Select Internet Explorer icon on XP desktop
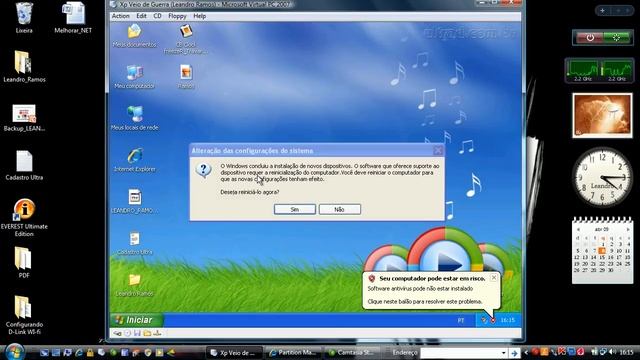Image resolution: width=640 pixels, height=360 pixels. (135, 160)
